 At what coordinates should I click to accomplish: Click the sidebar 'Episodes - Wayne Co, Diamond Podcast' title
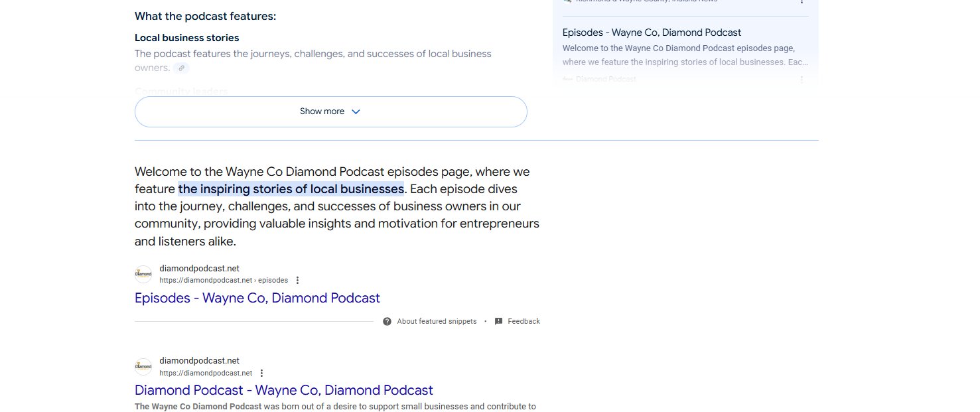click(651, 33)
